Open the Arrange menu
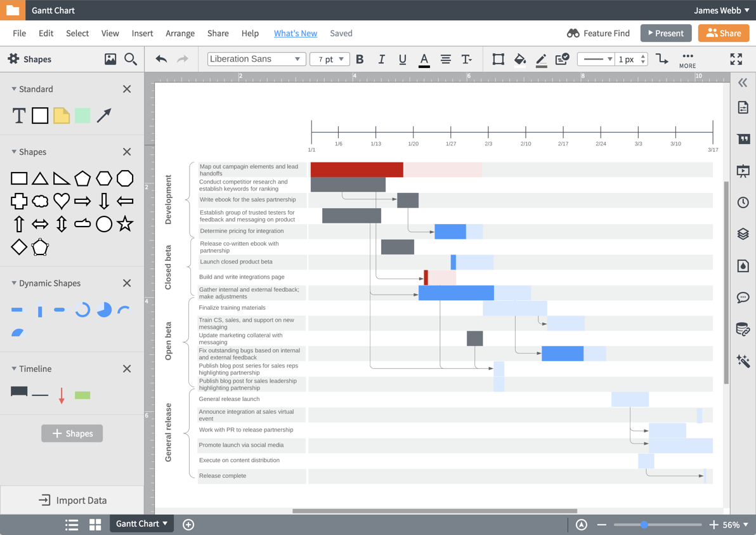Screen dimensions: 756x535 click(180, 33)
